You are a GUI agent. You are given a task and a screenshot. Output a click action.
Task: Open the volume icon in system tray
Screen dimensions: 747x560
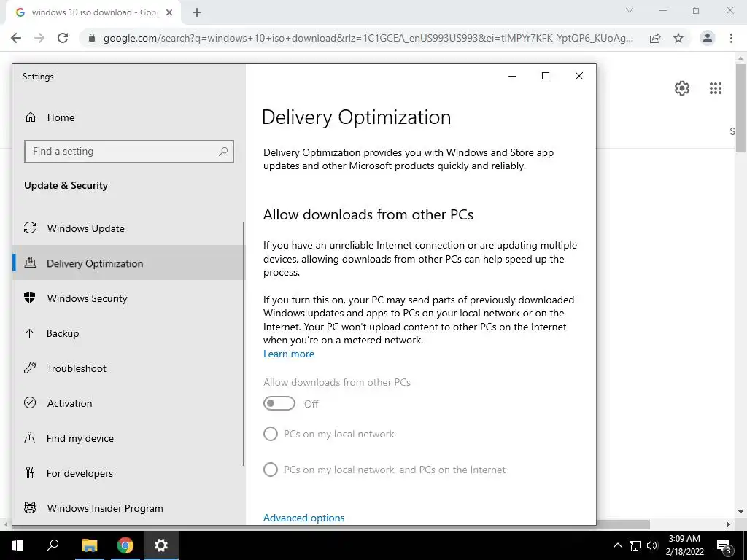coord(652,545)
